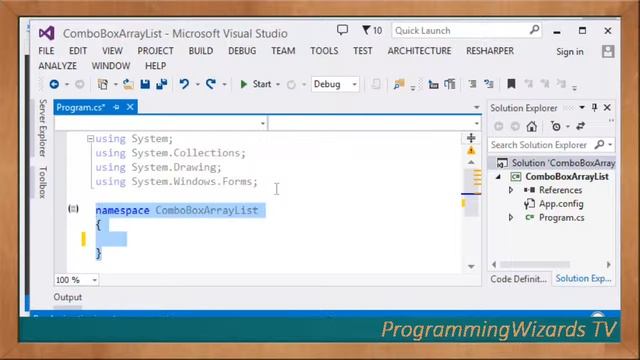Open the RESHARPER menu
The height and width of the screenshot is (360, 640).
pos(490,51)
